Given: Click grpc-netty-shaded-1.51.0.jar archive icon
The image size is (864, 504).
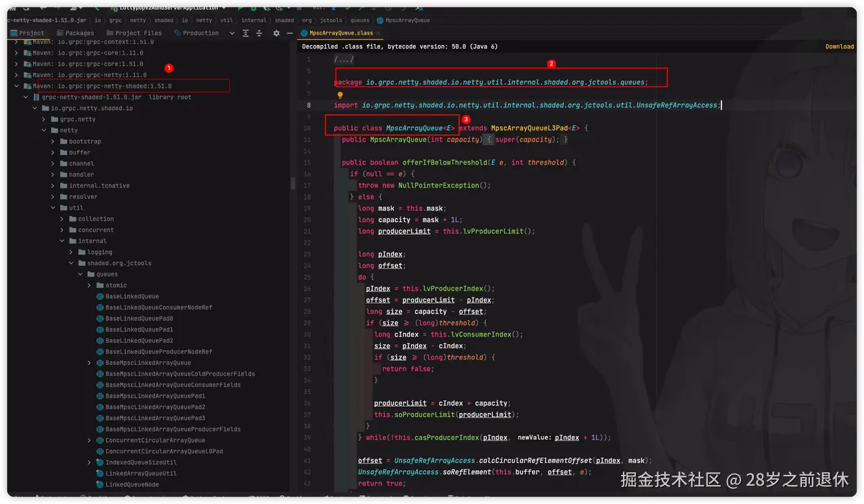Looking at the screenshot, I should (x=36, y=97).
